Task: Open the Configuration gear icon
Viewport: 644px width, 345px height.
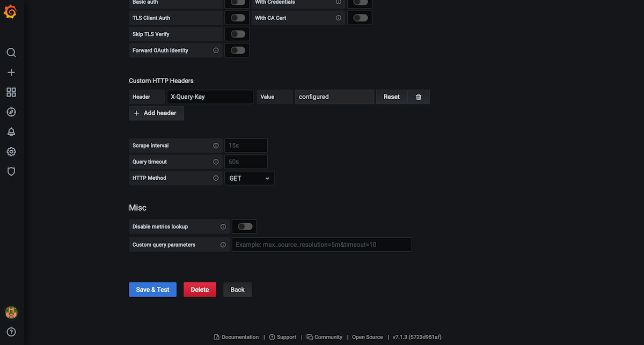Action: (11, 152)
